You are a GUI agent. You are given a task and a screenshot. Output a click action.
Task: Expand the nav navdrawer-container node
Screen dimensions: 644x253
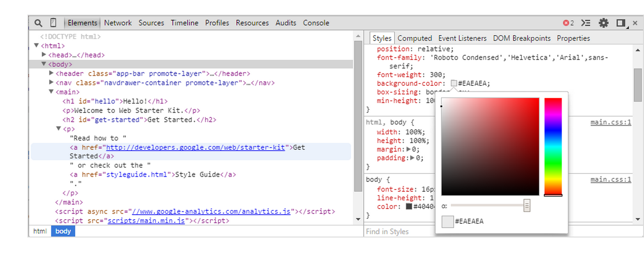(x=51, y=83)
